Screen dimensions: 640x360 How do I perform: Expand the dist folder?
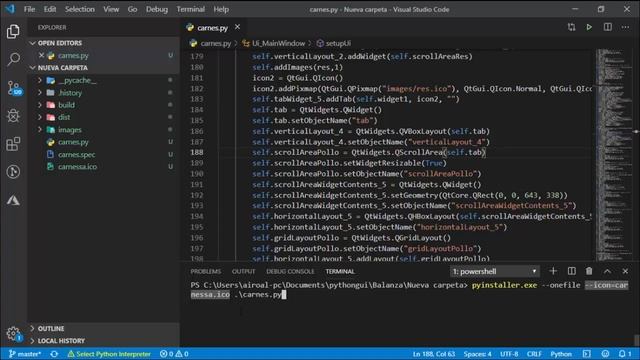click(x=40, y=117)
